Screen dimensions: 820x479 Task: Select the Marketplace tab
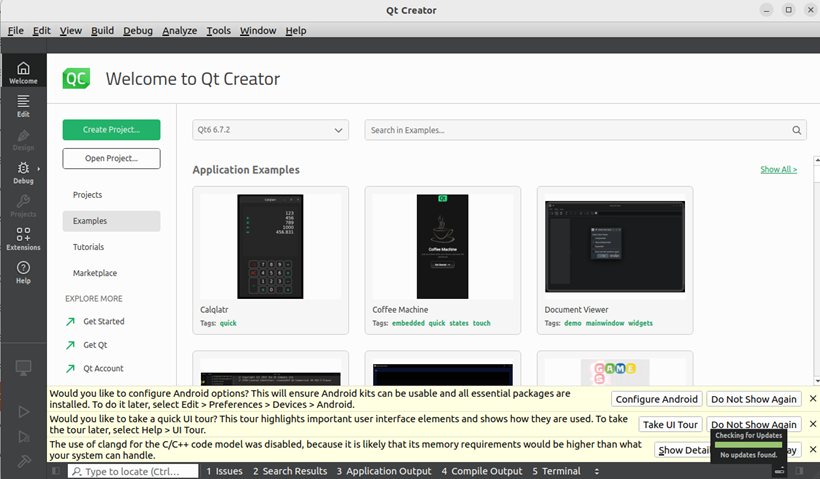coord(111,273)
